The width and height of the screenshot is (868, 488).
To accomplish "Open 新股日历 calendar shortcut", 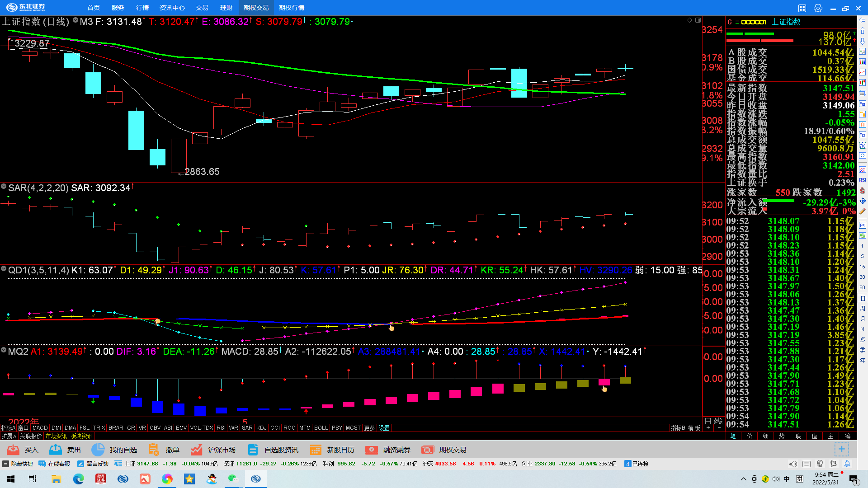I will [315, 450].
